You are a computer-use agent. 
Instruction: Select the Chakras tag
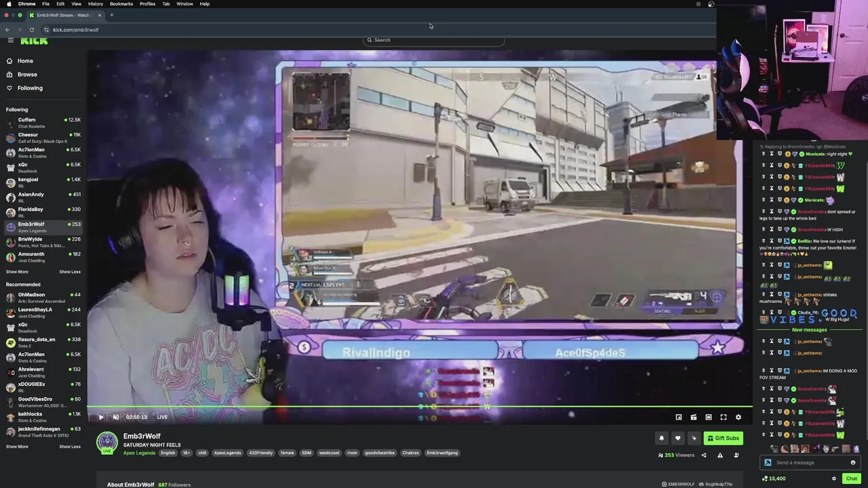(410, 453)
